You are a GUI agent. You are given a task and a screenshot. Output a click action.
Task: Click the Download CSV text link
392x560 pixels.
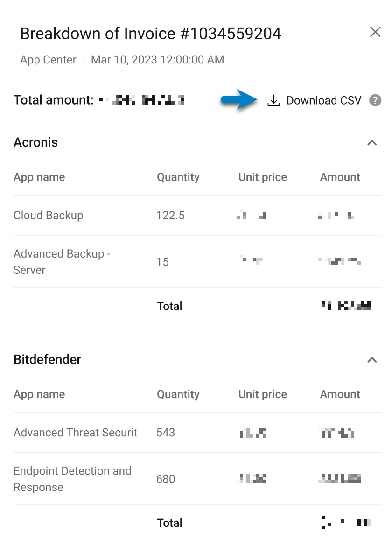pos(324,101)
